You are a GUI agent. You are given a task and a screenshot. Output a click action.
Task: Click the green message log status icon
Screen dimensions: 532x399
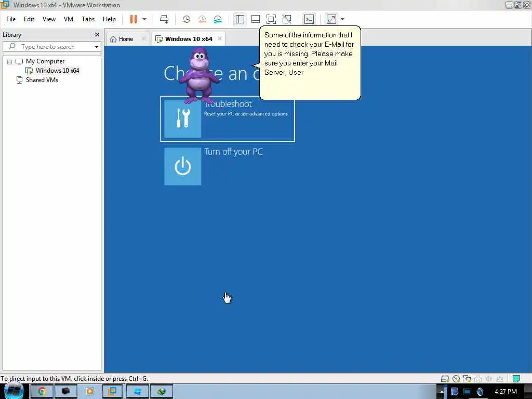(x=516, y=379)
